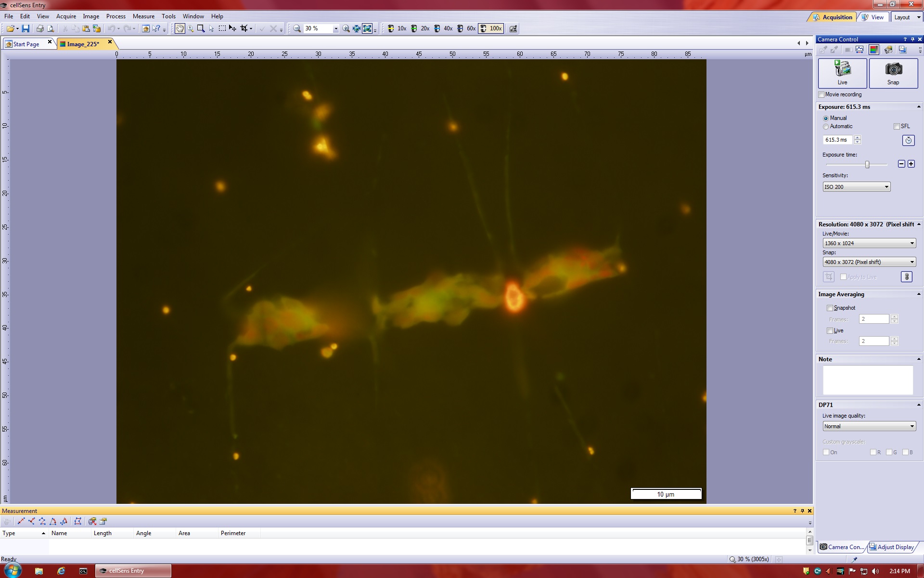Open the exposure timer button

pyautogui.click(x=908, y=140)
